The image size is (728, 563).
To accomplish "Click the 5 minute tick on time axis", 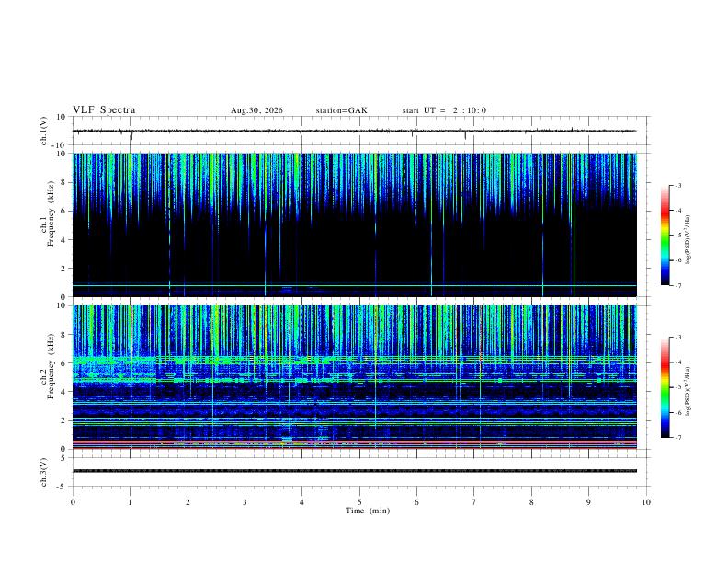I will pyautogui.click(x=359, y=502).
